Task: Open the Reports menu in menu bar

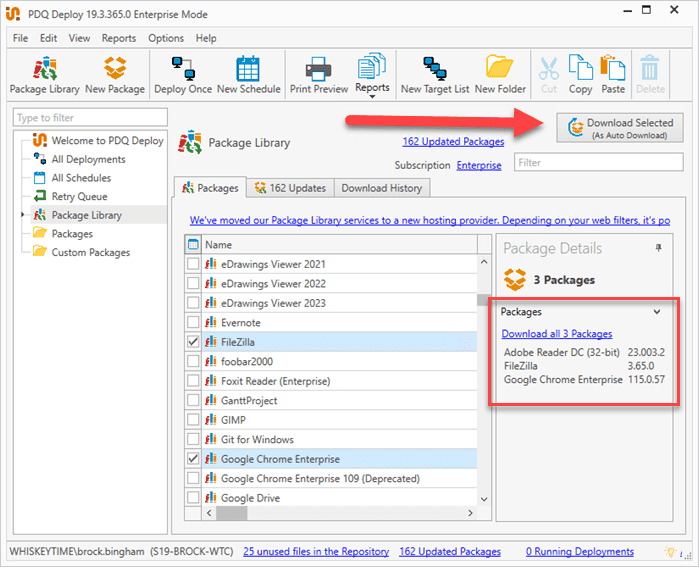Action: coord(119,38)
